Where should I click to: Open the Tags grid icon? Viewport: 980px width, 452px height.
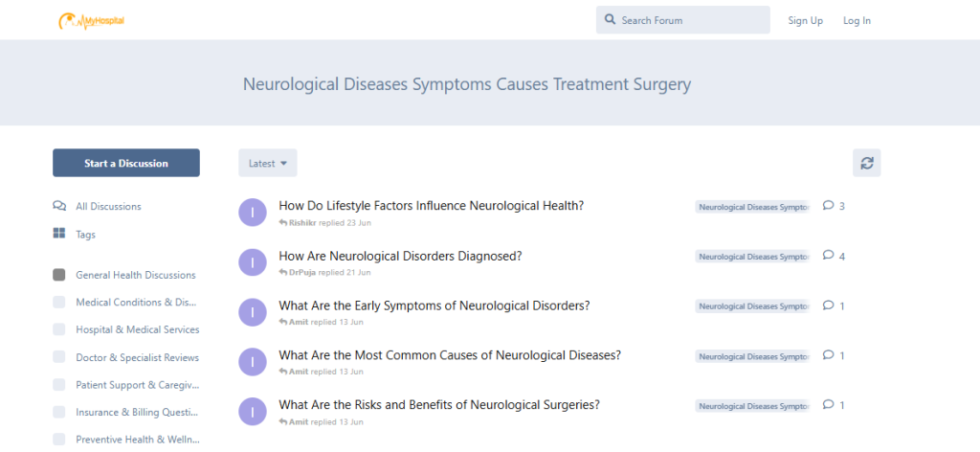59,234
